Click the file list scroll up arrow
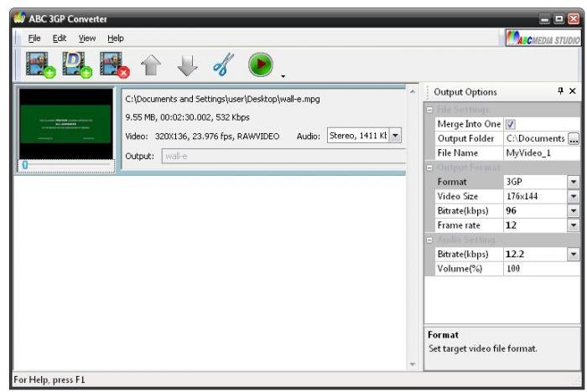The height and width of the screenshot is (392, 587). pos(413,91)
